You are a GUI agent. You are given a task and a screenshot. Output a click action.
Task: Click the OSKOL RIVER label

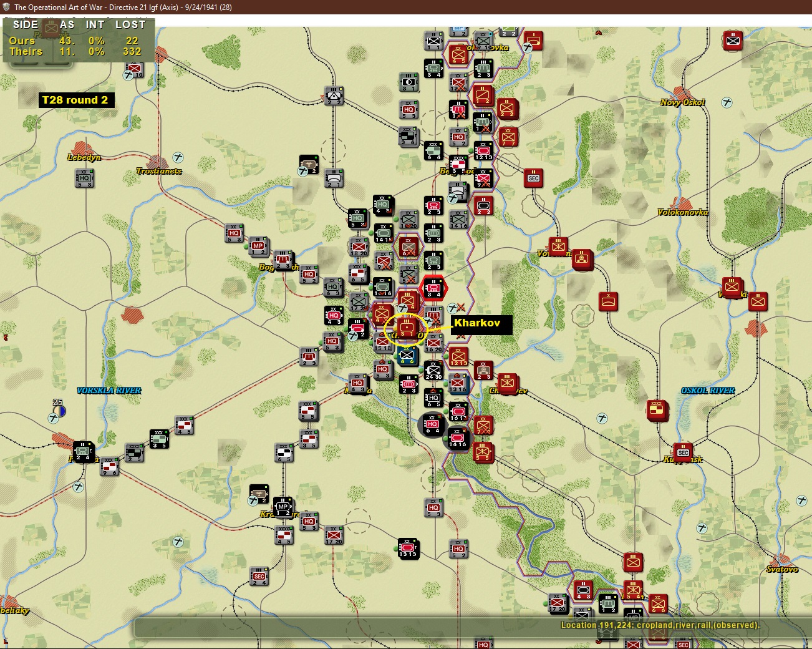coord(708,391)
